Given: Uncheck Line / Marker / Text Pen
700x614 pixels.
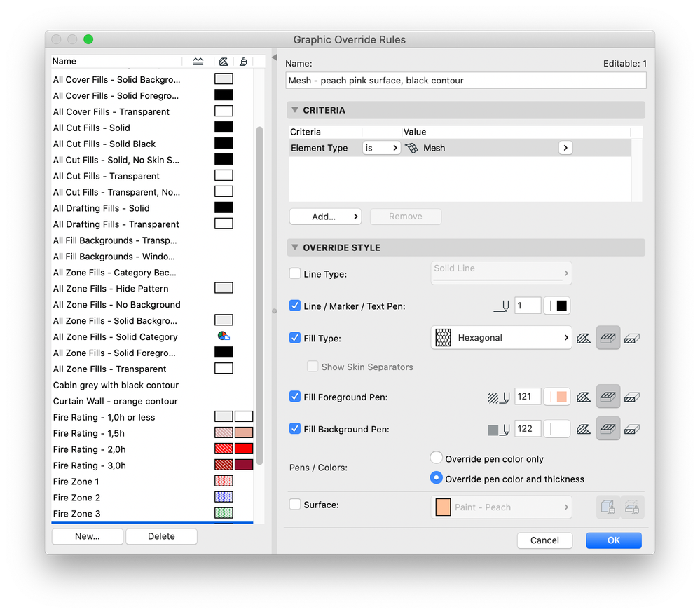Looking at the screenshot, I should tap(294, 306).
